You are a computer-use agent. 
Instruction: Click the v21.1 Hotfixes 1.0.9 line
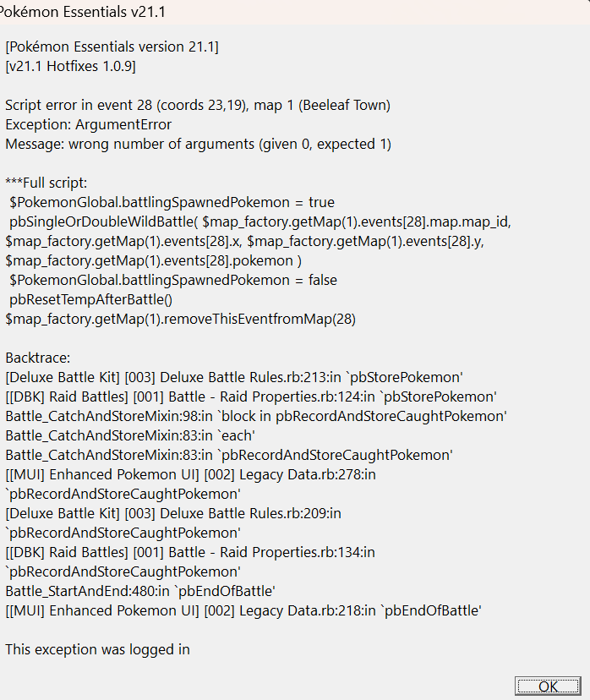(70, 66)
